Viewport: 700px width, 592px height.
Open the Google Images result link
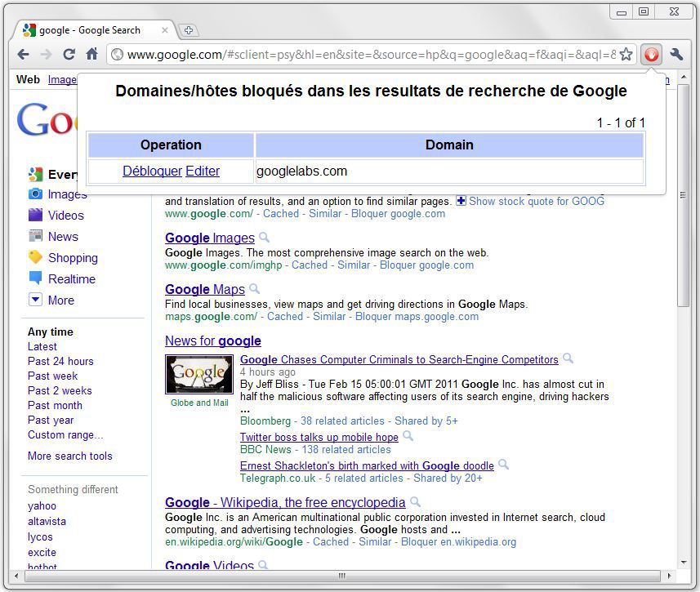pyautogui.click(x=210, y=238)
